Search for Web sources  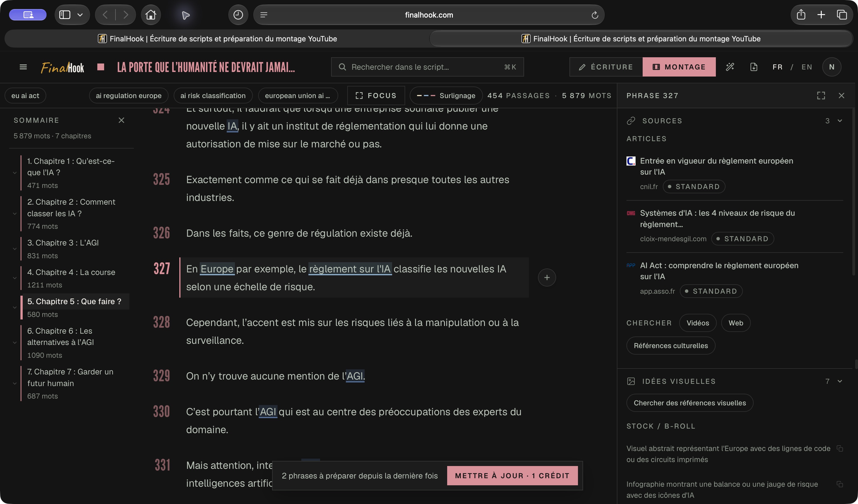(x=736, y=323)
